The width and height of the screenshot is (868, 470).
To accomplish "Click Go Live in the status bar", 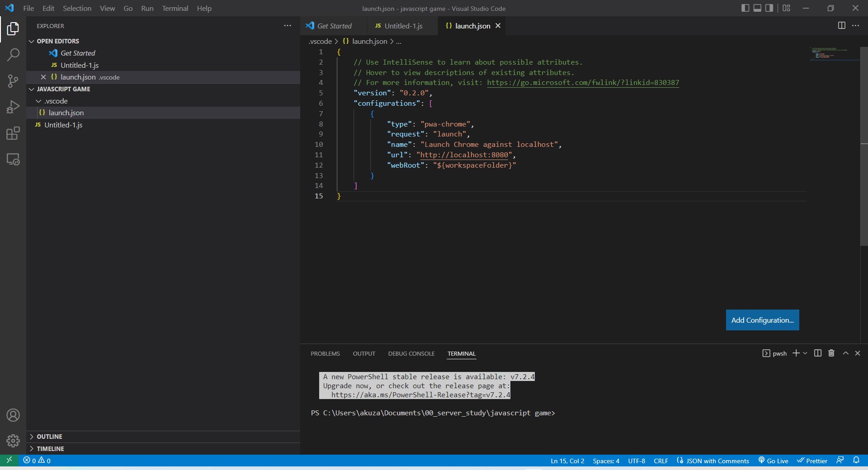I will [773, 461].
